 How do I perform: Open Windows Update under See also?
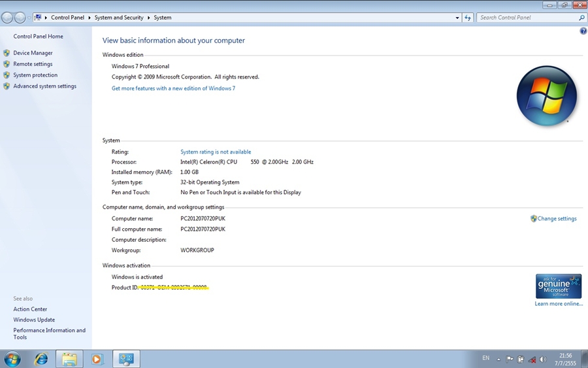tap(34, 320)
